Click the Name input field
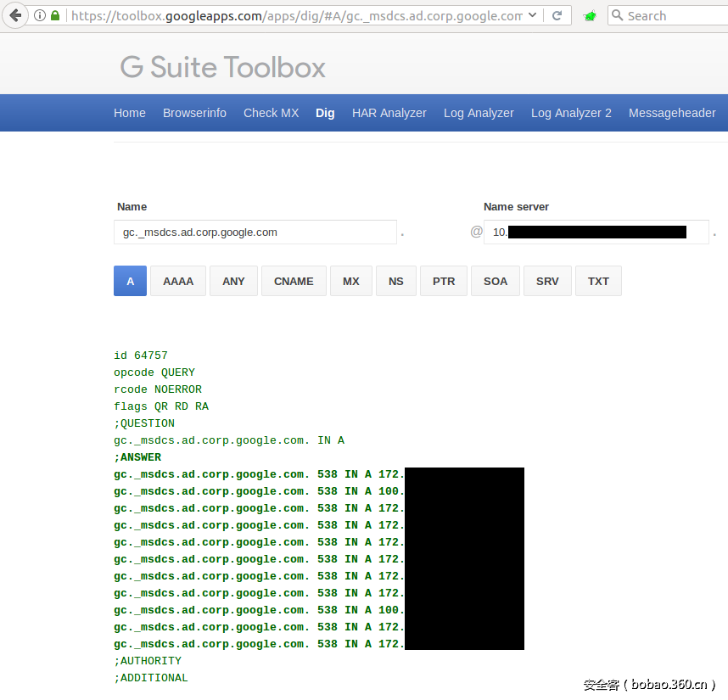The height and width of the screenshot is (700, 728). click(255, 232)
